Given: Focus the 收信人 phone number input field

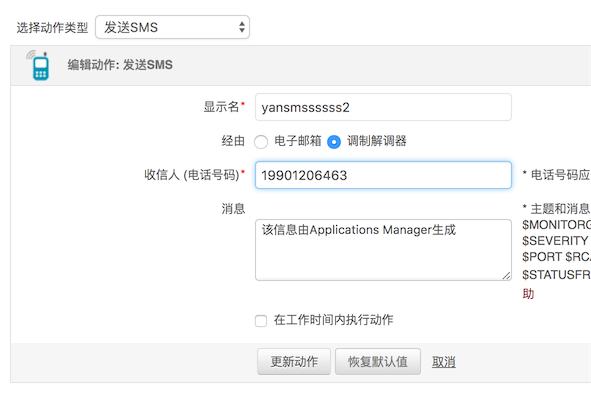Looking at the screenshot, I should tap(383, 175).
